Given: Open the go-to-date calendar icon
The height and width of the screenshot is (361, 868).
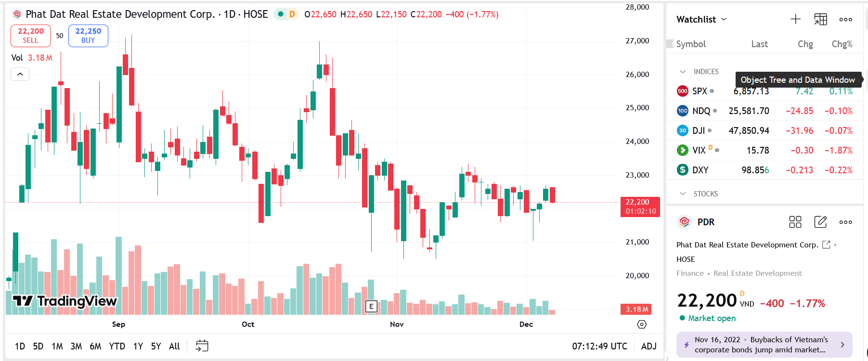Looking at the screenshot, I should click(202, 346).
